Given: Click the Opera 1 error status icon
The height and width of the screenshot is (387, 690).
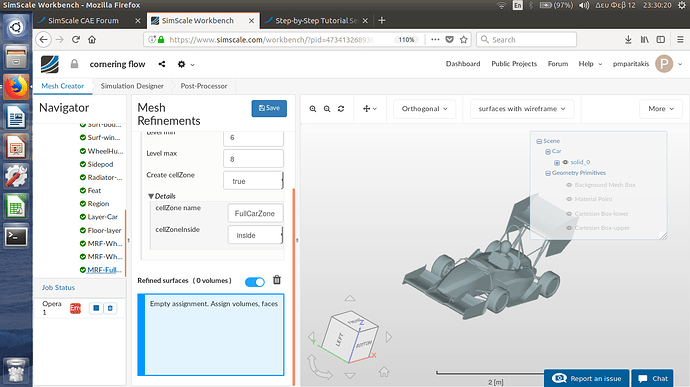Looking at the screenshot, I should (x=75, y=309).
